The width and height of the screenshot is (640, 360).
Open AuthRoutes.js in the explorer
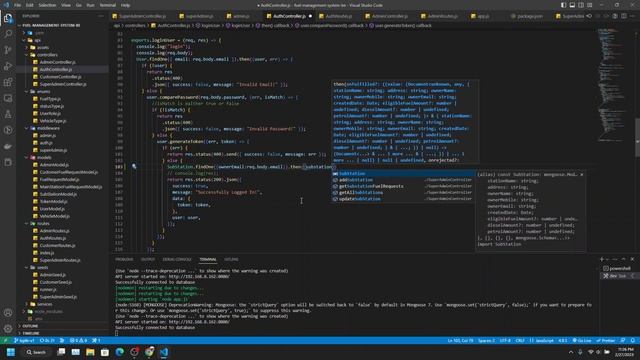[x=53, y=238]
